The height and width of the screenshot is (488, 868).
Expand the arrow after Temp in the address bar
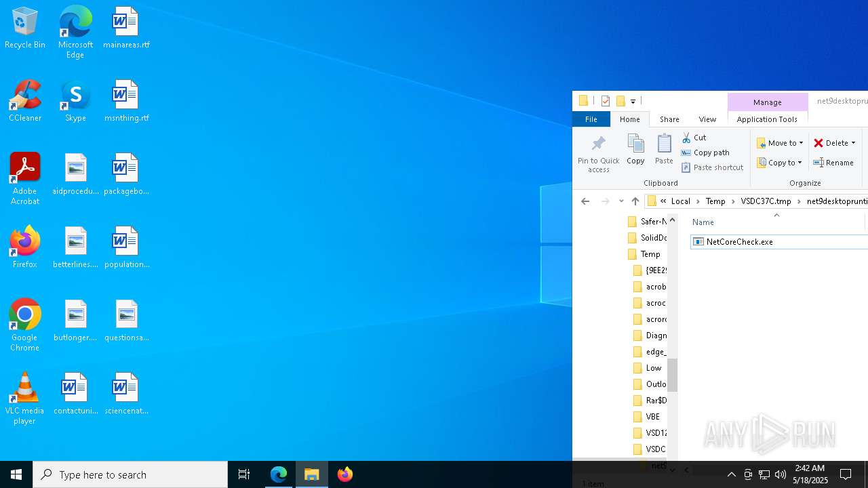[733, 201]
